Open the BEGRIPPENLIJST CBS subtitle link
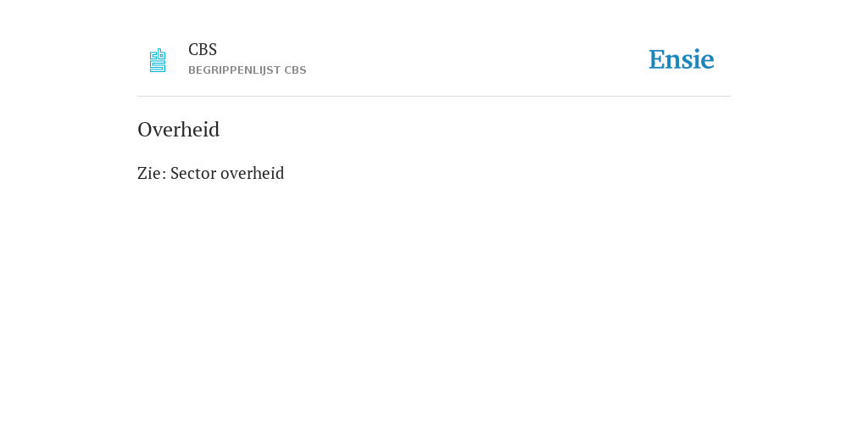Image resolution: width=868 pixels, height=434 pixels. (247, 70)
